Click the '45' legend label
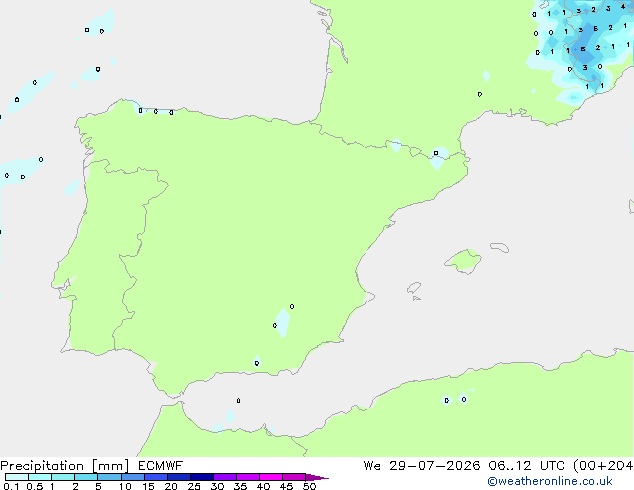 pyautogui.click(x=286, y=486)
